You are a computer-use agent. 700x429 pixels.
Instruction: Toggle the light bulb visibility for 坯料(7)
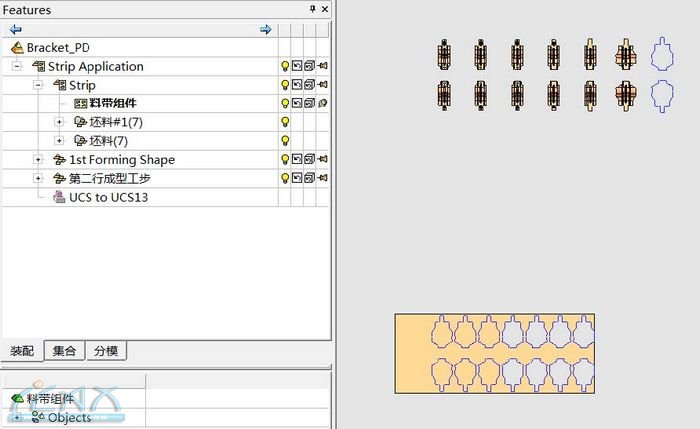(285, 141)
